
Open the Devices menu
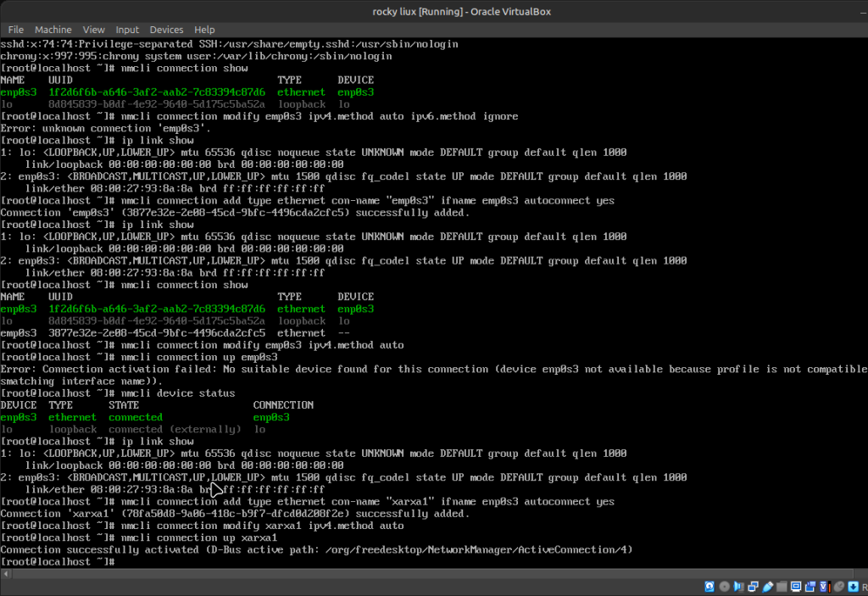166,30
